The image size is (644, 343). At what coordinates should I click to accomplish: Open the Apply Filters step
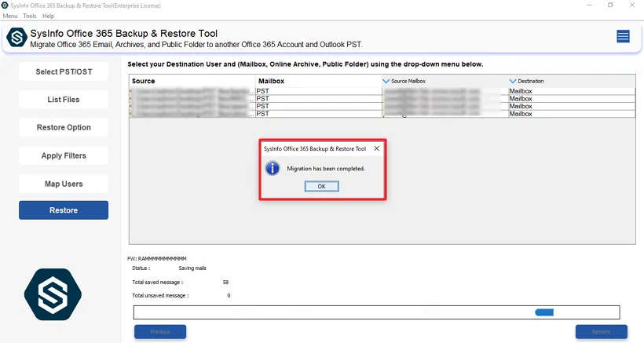tap(64, 156)
